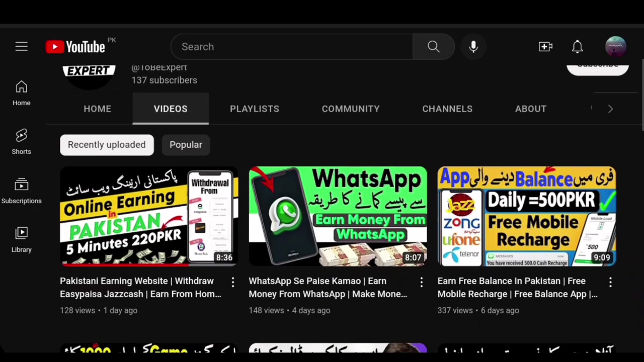Go to Shorts in sidebar

pyautogui.click(x=21, y=141)
